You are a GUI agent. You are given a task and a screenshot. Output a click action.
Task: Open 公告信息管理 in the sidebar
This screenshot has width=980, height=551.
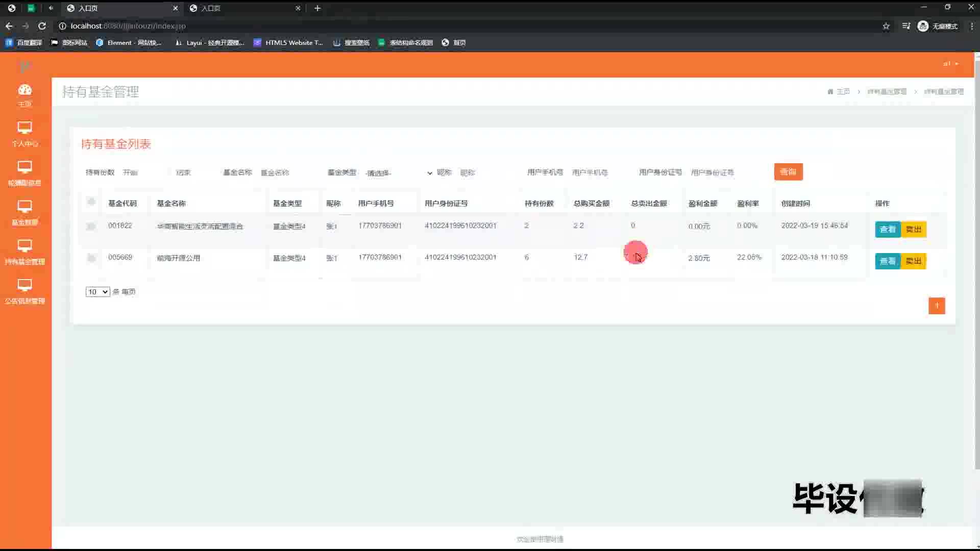24,291
